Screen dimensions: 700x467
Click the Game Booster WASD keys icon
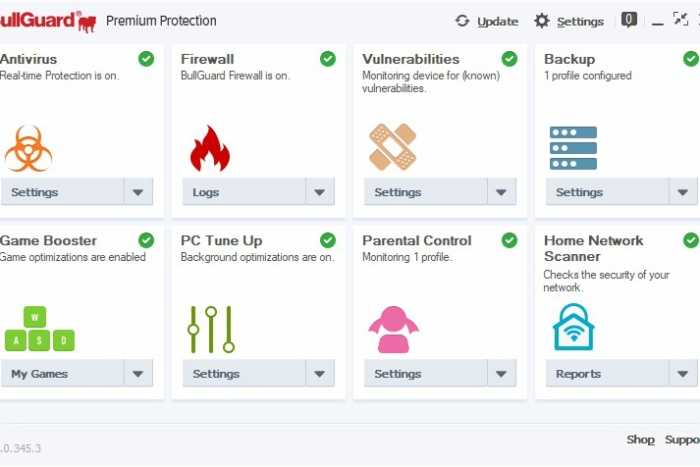[x=39, y=330]
